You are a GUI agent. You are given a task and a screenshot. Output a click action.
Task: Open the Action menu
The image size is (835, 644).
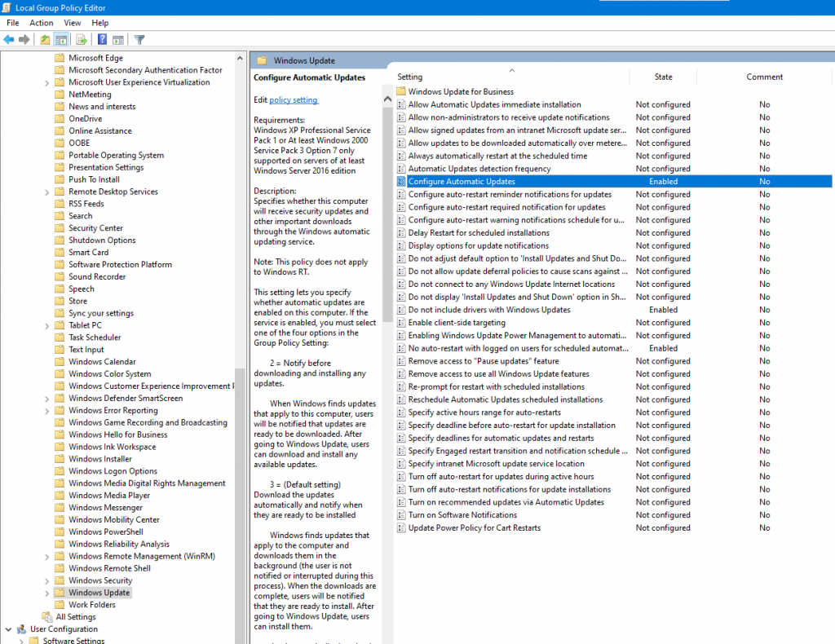click(41, 23)
